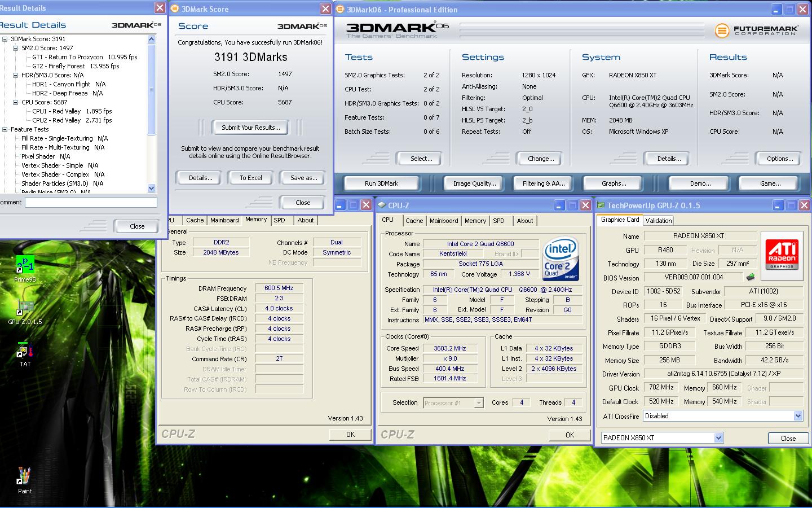Image resolution: width=812 pixels, height=508 pixels.
Task: Select GT1 - Return To Proxycon row
Action: click(85, 57)
